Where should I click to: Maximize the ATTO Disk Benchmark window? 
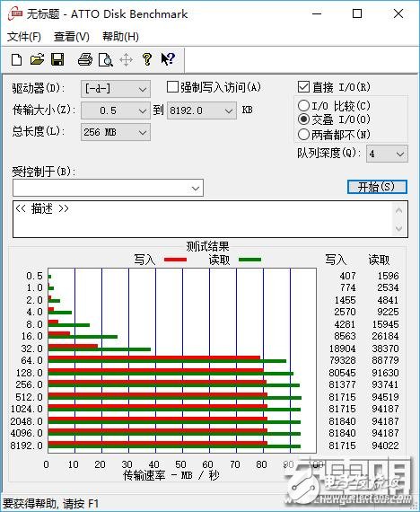click(357, 14)
